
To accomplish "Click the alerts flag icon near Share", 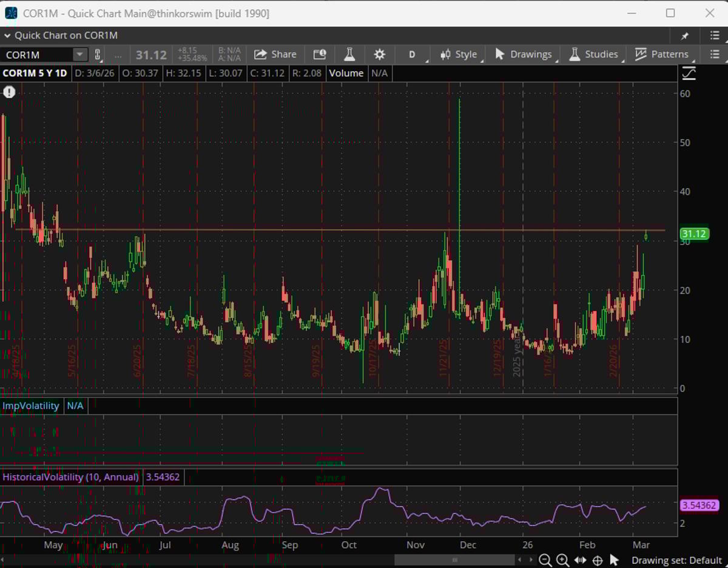I will 319,54.
